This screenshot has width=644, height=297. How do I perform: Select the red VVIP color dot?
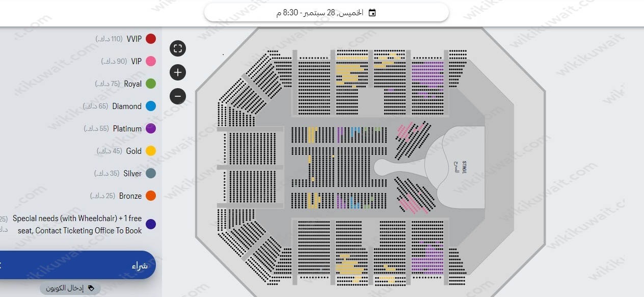[x=151, y=39]
